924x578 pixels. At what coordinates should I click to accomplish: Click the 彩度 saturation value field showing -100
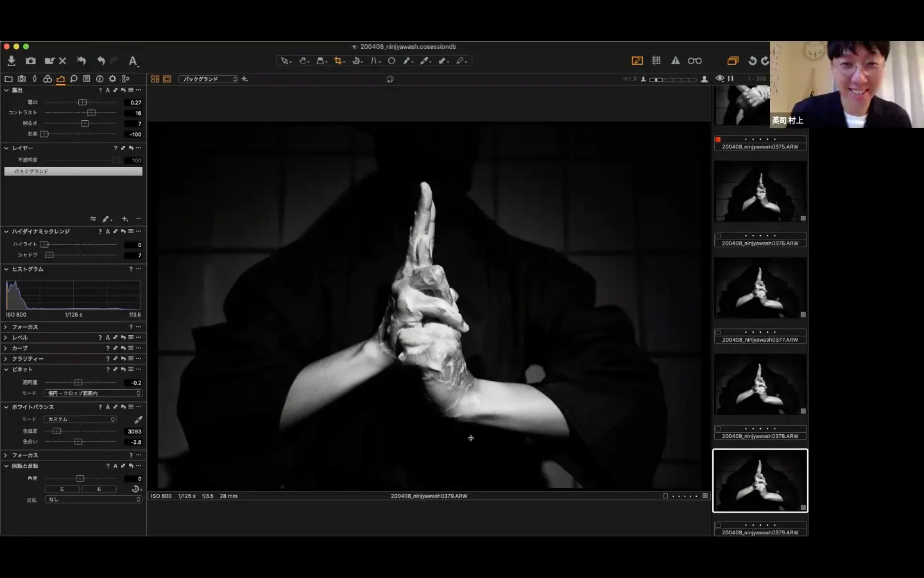(x=133, y=134)
